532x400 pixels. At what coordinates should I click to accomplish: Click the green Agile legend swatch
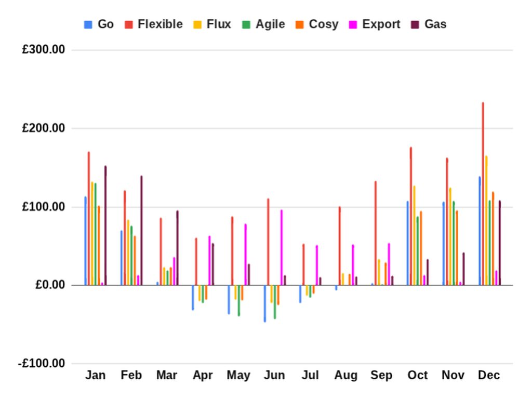point(246,24)
